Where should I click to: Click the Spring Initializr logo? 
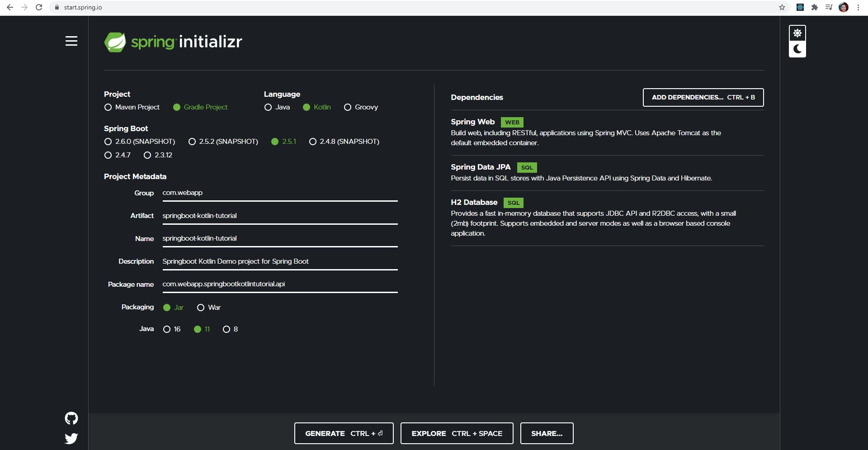173,42
